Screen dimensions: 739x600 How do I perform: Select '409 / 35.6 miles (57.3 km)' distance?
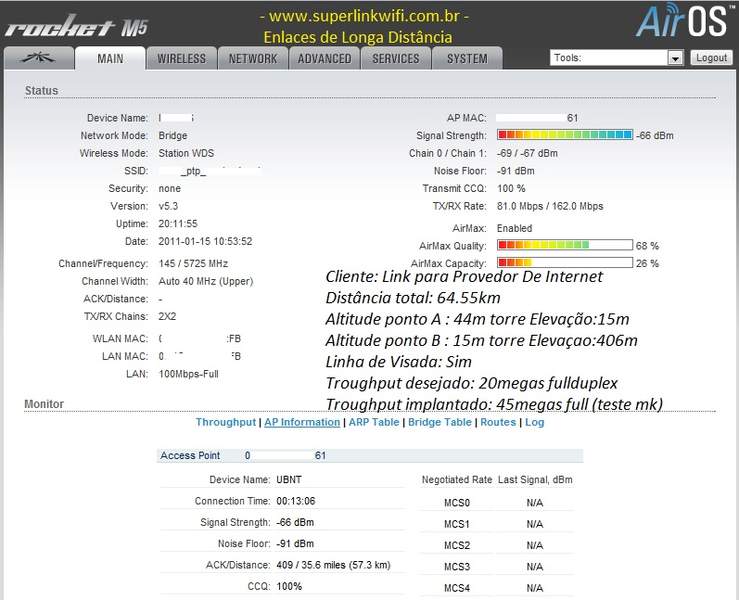[x=333, y=565]
